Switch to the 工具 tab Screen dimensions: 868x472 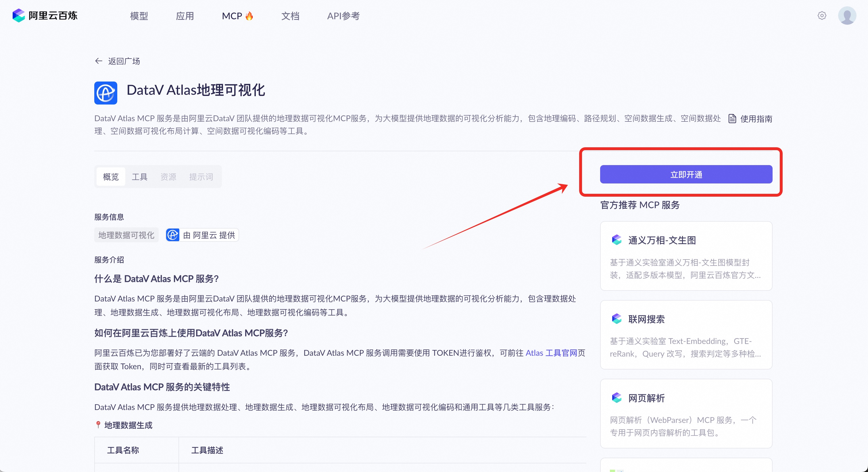tap(139, 177)
